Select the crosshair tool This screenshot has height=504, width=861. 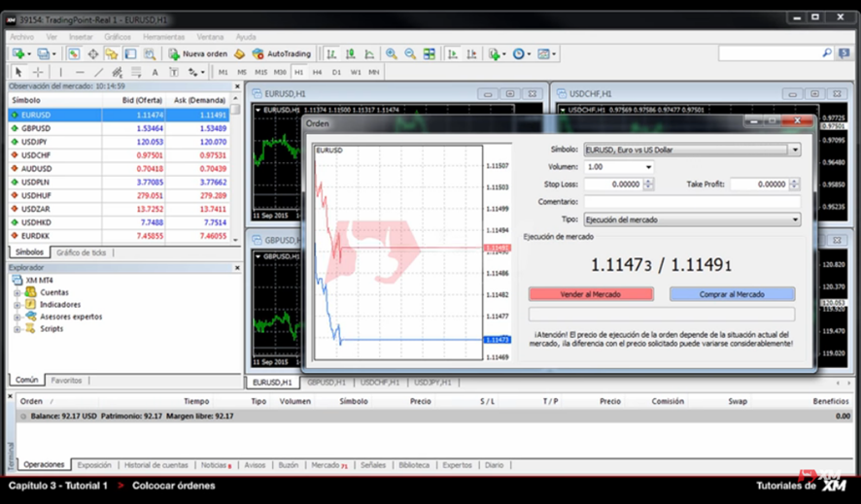[x=38, y=72]
